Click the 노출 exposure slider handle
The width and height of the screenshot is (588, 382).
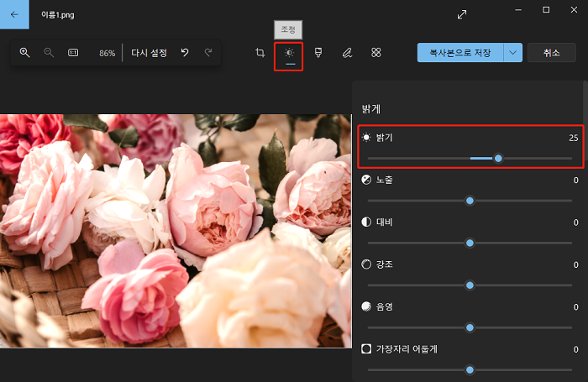[x=470, y=201]
